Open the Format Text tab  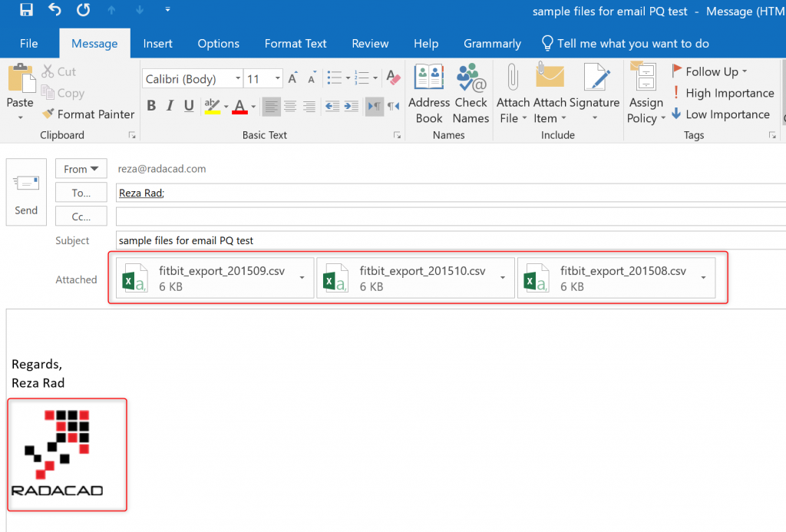296,44
